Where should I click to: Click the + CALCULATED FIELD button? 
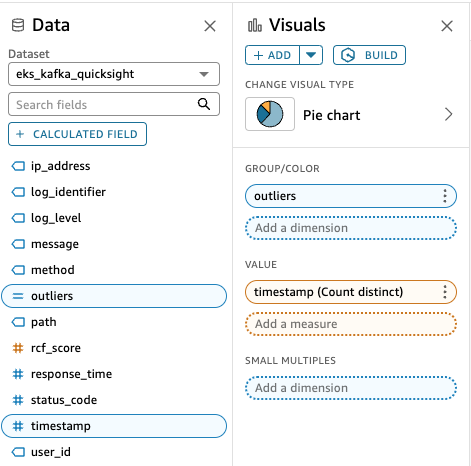77,134
